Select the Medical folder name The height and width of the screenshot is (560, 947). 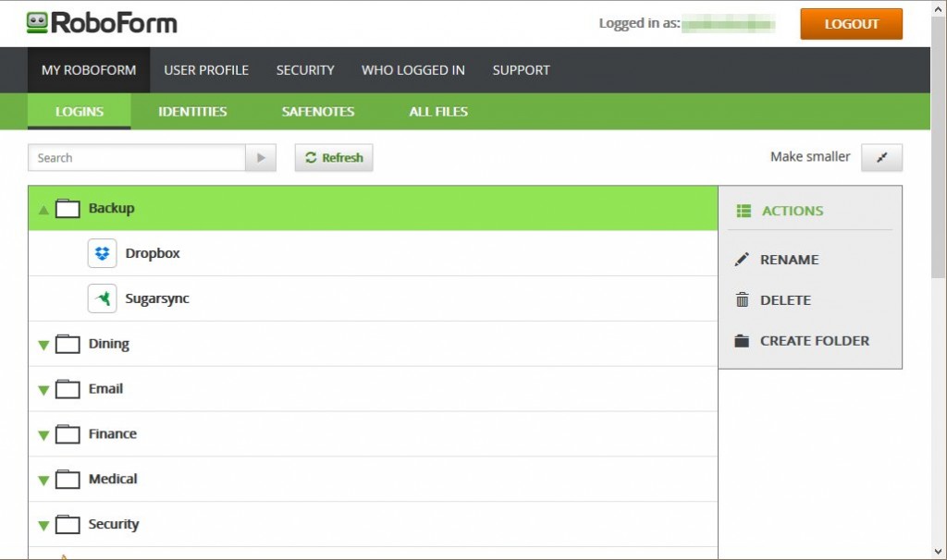pyautogui.click(x=113, y=479)
